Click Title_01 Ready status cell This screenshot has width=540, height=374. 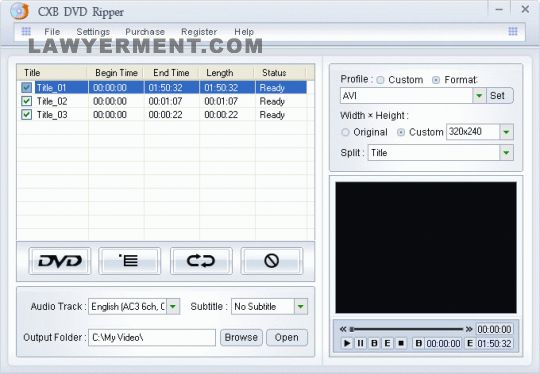(x=272, y=87)
